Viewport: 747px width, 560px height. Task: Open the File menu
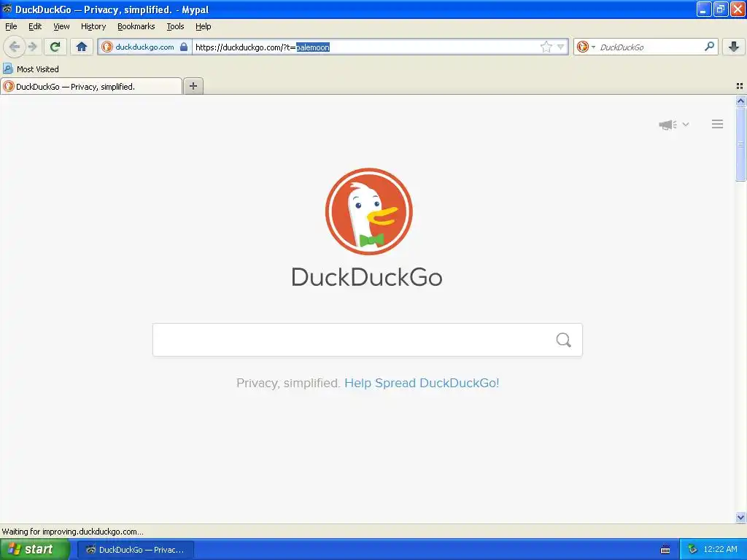pyautogui.click(x=11, y=26)
